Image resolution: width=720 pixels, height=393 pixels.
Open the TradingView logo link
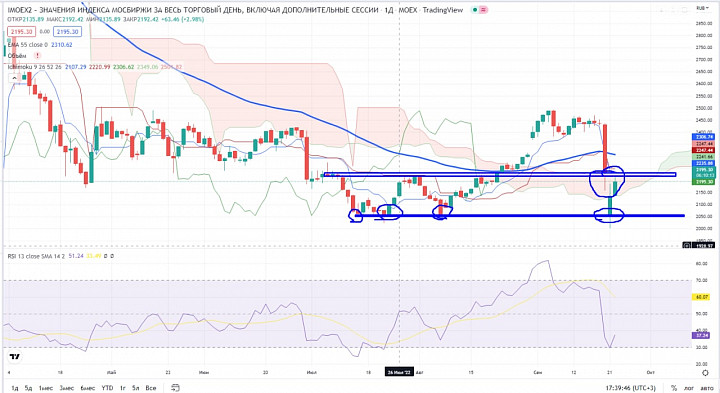[15, 357]
